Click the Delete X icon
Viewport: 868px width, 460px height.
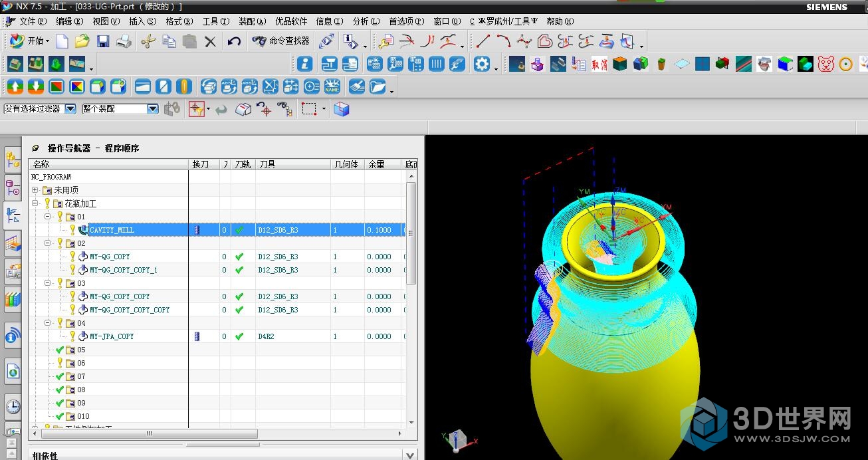210,41
